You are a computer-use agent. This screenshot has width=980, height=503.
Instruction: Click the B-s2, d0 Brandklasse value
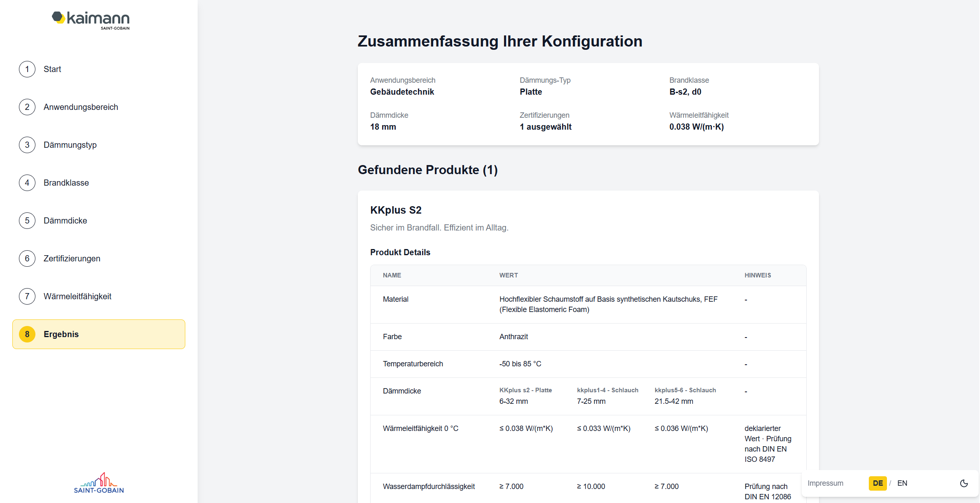pos(685,92)
